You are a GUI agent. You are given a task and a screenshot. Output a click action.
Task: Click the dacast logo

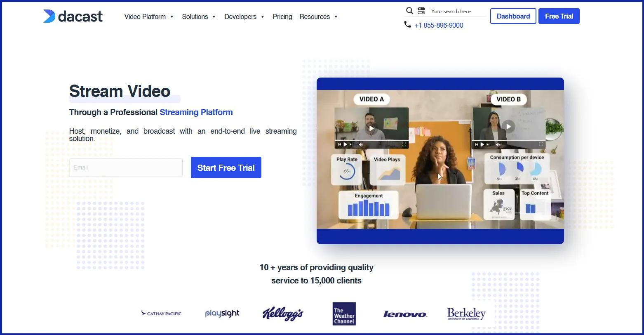point(73,17)
